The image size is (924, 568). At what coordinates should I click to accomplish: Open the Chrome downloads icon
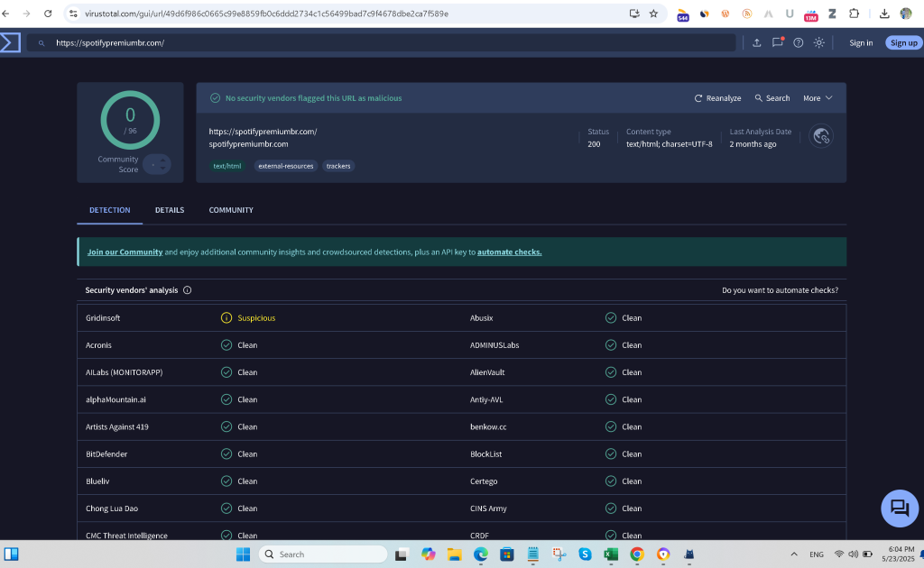[884, 14]
